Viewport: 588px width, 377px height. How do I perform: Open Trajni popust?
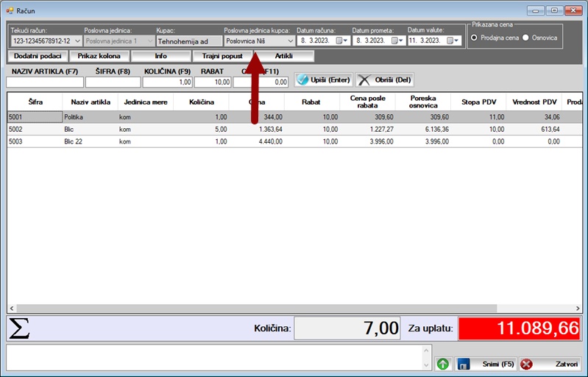[222, 56]
